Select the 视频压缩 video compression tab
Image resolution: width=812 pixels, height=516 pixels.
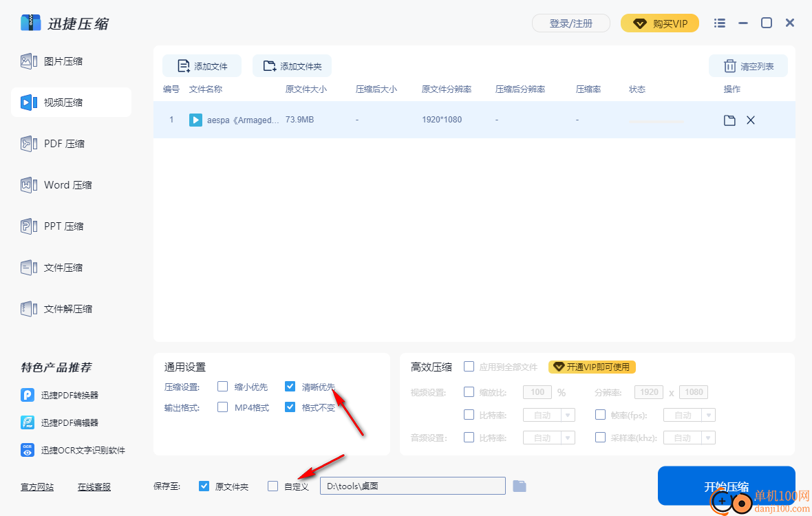tap(71, 103)
